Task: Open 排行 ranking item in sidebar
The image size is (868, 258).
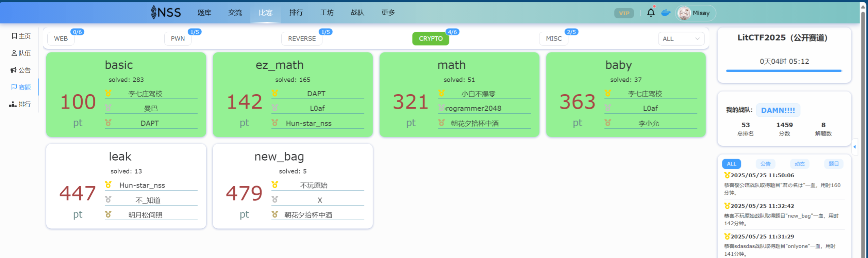Action: [21, 104]
